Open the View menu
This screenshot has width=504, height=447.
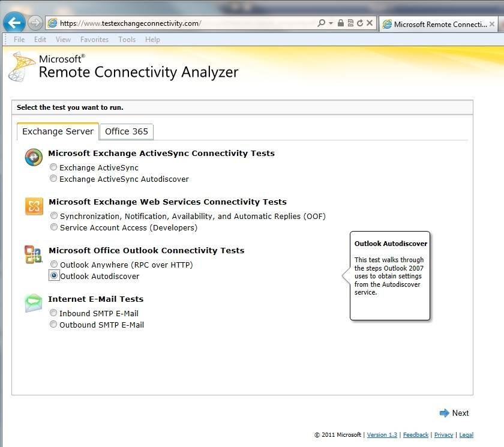63,40
